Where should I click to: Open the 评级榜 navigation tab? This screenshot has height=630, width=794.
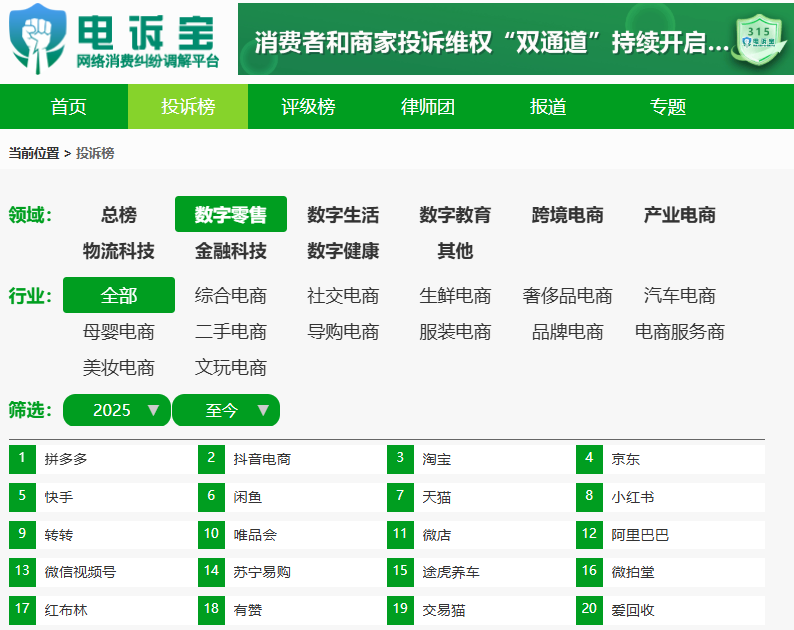(x=308, y=106)
